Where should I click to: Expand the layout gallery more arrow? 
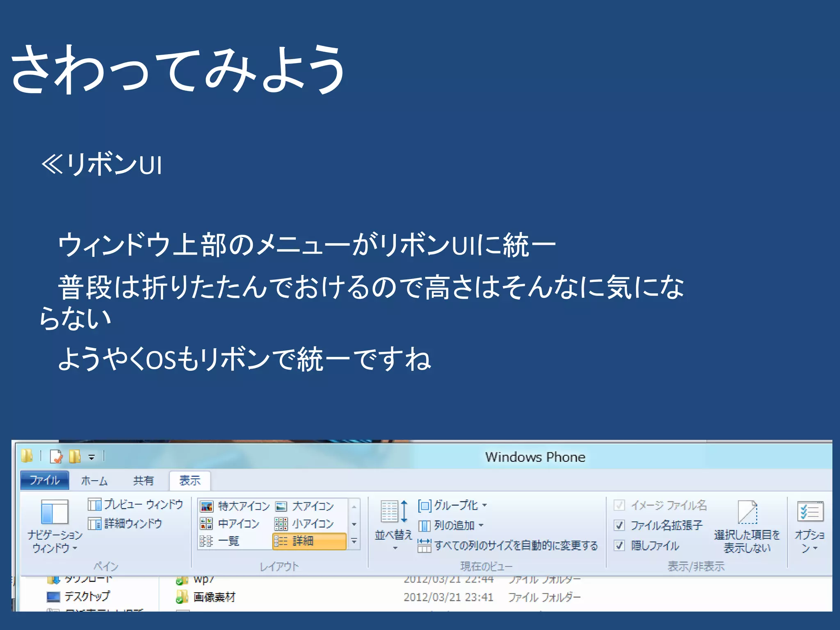click(x=354, y=541)
